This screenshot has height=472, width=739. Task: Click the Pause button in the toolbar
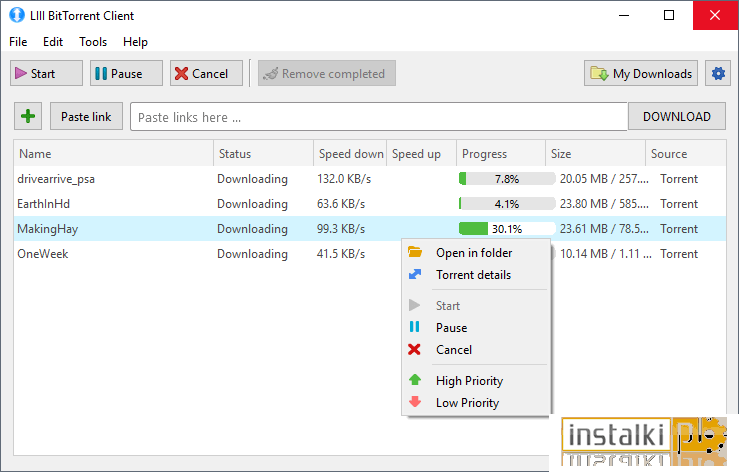coord(126,73)
